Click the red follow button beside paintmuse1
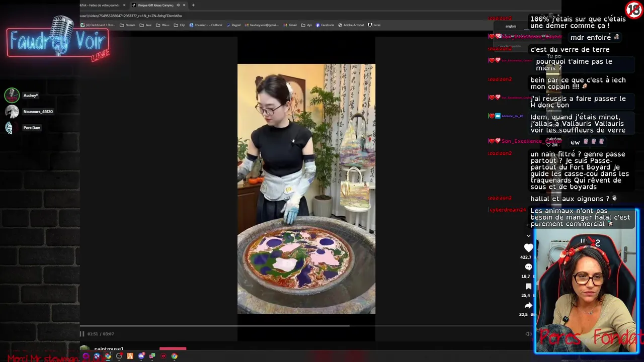This screenshot has height=362, width=644. click(x=173, y=349)
